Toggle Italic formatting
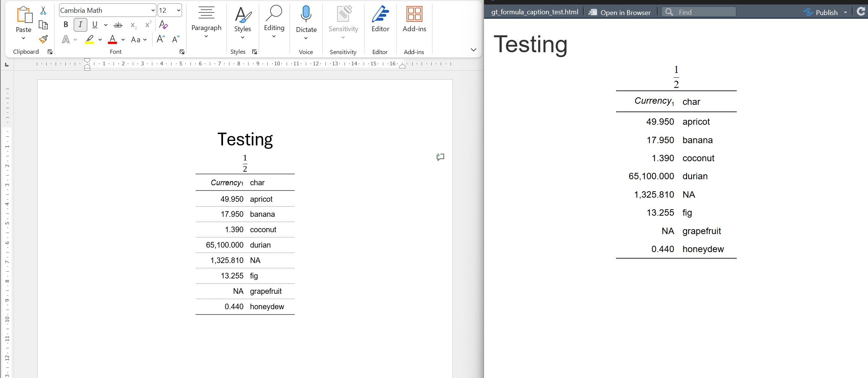 [80, 25]
